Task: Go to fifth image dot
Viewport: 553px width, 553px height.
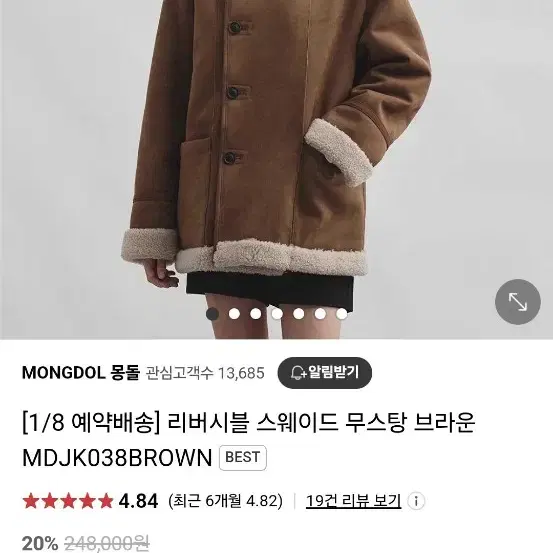Action: pos(298,314)
